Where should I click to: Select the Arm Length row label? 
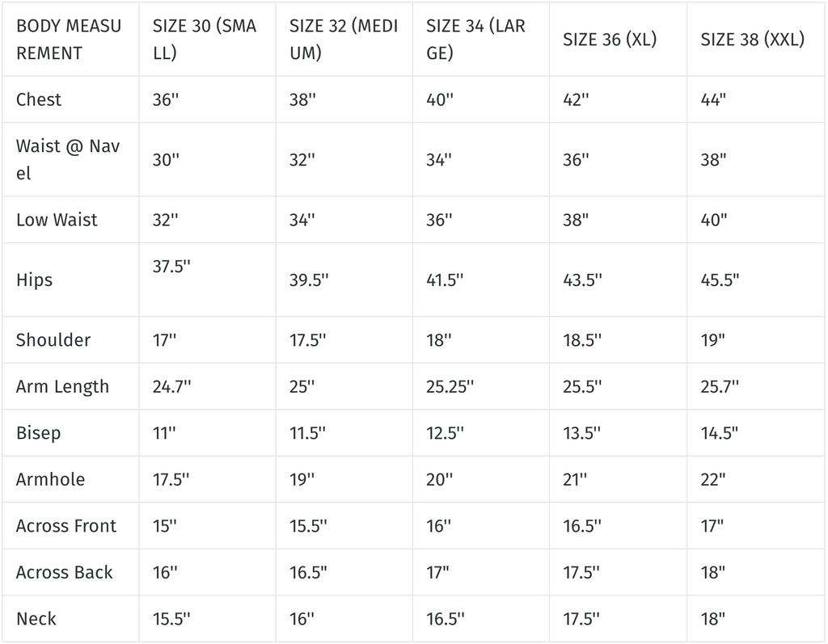click(x=62, y=386)
